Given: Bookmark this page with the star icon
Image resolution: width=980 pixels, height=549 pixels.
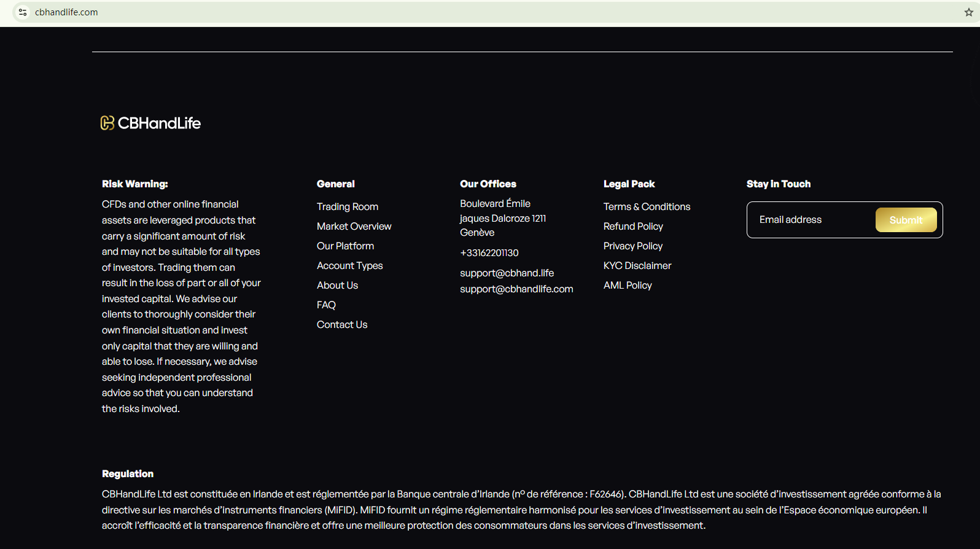Looking at the screenshot, I should tap(968, 12).
